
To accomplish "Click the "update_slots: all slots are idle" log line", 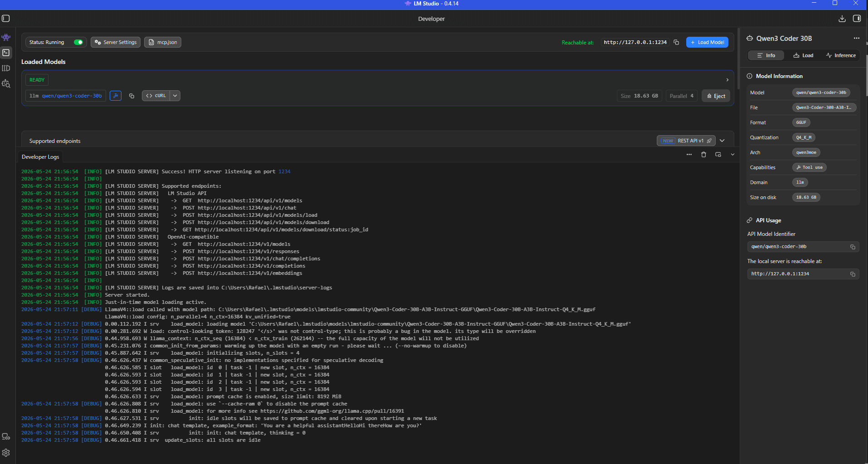I will 213,440.
